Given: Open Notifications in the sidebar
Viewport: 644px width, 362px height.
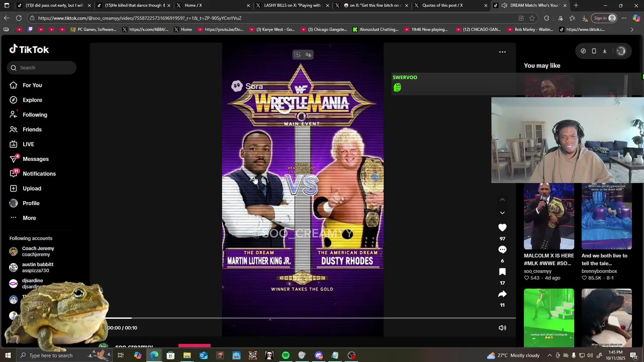Looking at the screenshot, I should click(39, 174).
